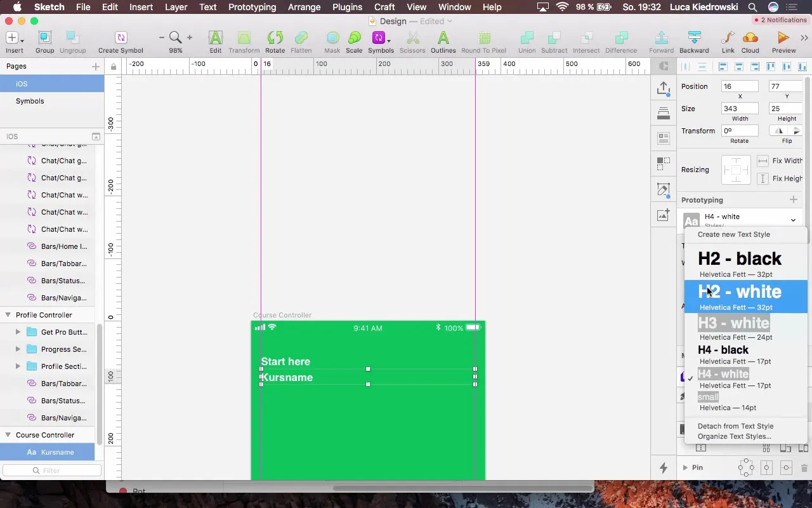Expand the Get Pro Butt... group
Screen dimensions: 812x508
tap(18, 332)
